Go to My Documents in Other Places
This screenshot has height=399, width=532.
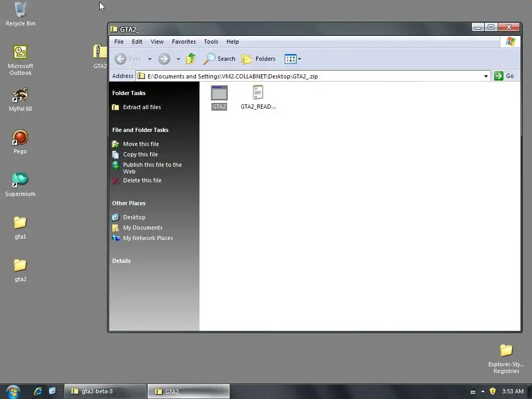[x=137, y=228]
